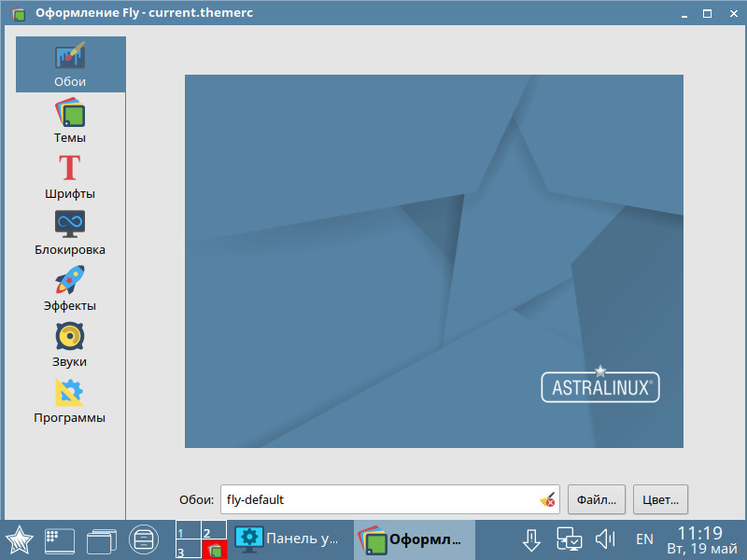This screenshot has height=560, width=747.
Task: Click the Цвет... button
Action: pyautogui.click(x=660, y=499)
